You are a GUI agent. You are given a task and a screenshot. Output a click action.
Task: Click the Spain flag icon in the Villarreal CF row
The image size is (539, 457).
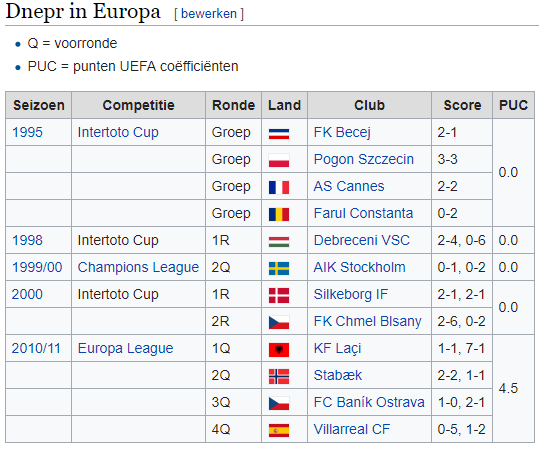pos(279,430)
